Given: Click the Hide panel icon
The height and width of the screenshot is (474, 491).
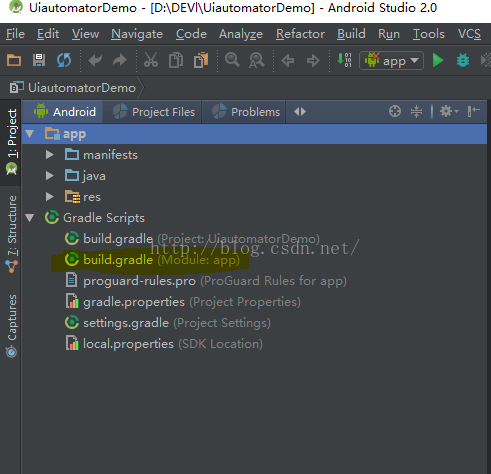Looking at the screenshot, I should (473, 111).
